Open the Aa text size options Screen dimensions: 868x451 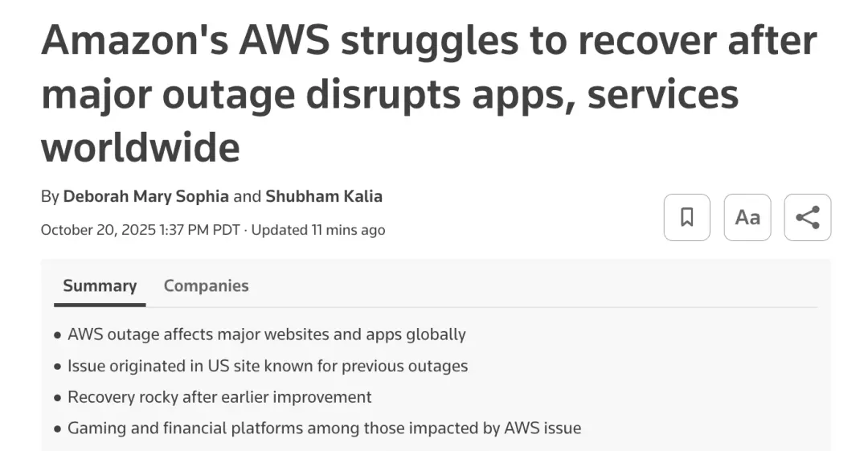747,217
